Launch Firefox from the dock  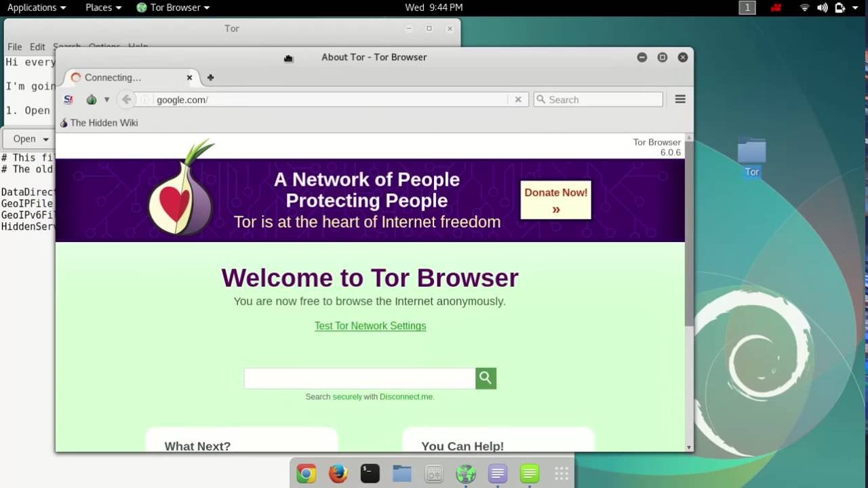pyautogui.click(x=338, y=473)
